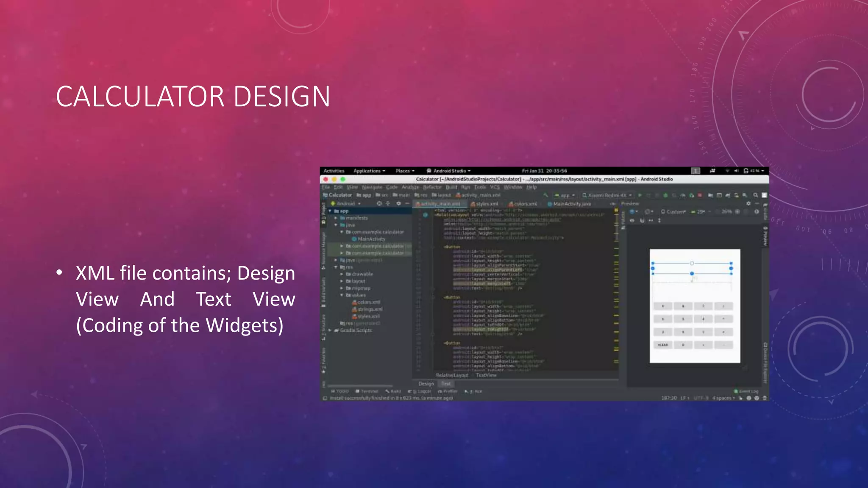The height and width of the screenshot is (488, 868).
Task: Click the build hammer icon
Action: tap(546, 195)
